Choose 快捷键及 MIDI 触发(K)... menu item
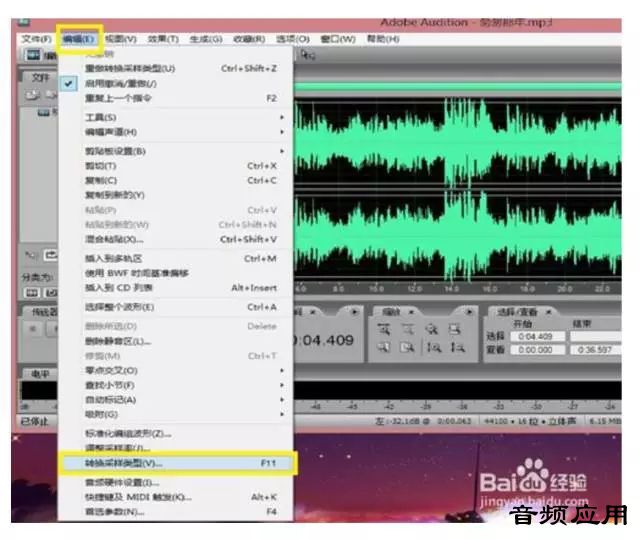 click(x=176, y=498)
